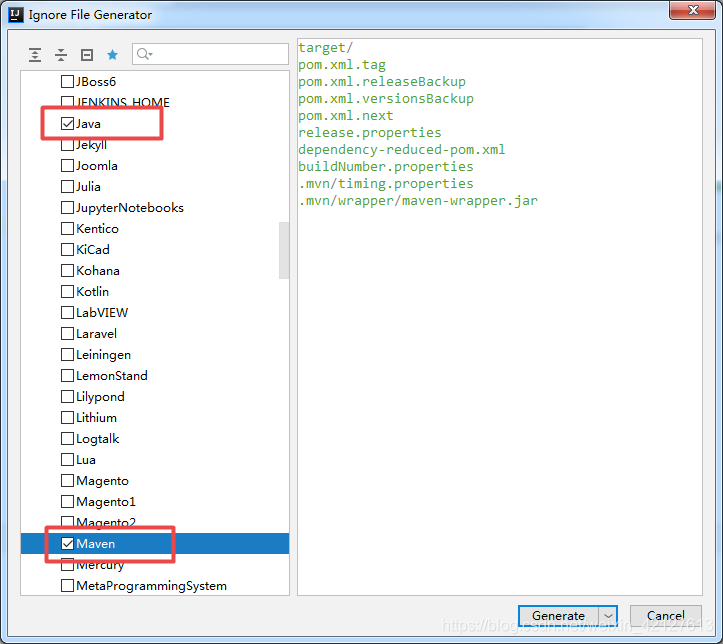The image size is (723, 644).
Task: Select the Maven template label
Action: [x=95, y=544]
